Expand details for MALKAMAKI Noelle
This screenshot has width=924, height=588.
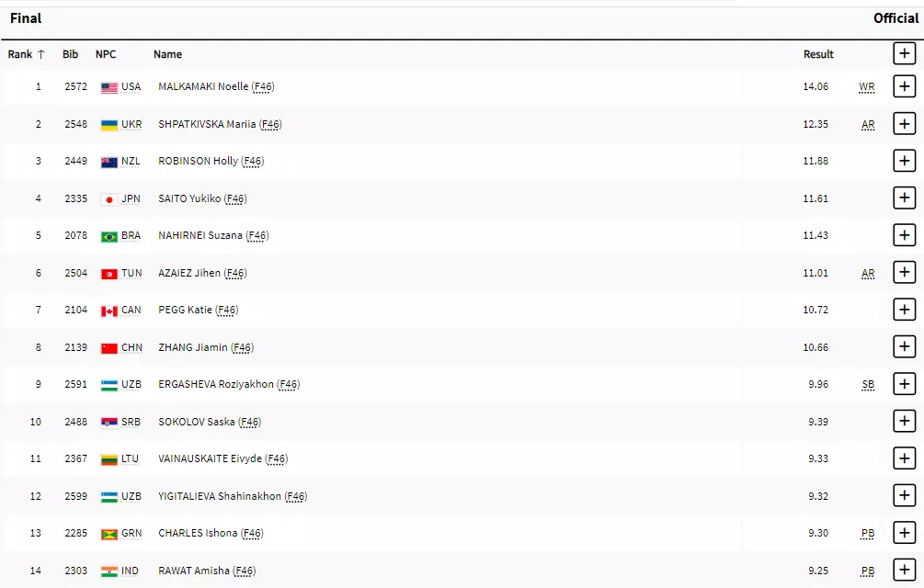(x=904, y=87)
